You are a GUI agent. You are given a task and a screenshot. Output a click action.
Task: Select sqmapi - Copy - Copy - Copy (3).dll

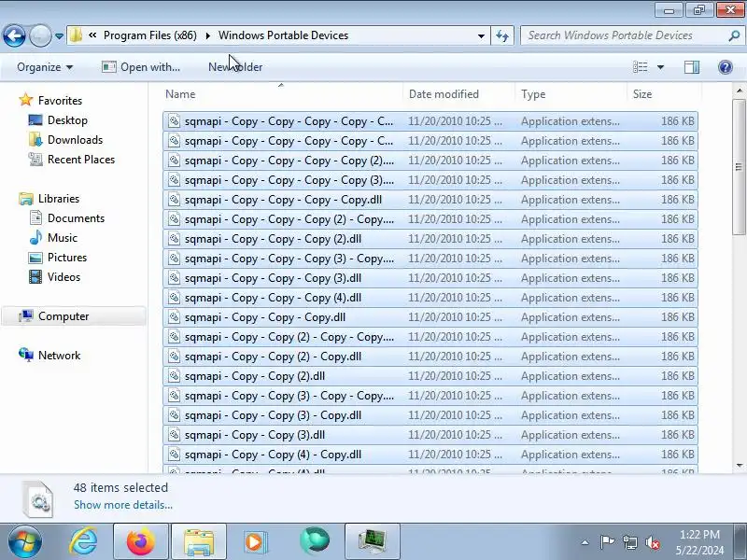coord(430,278)
